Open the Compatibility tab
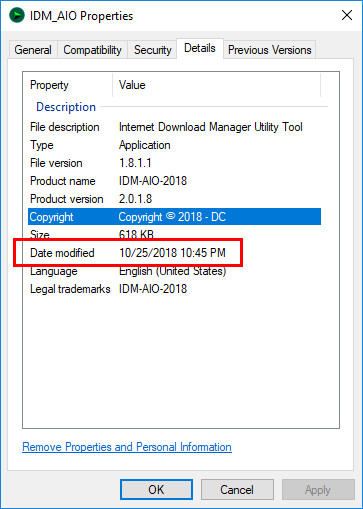This screenshot has height=509, width=363. click(92, 50)
